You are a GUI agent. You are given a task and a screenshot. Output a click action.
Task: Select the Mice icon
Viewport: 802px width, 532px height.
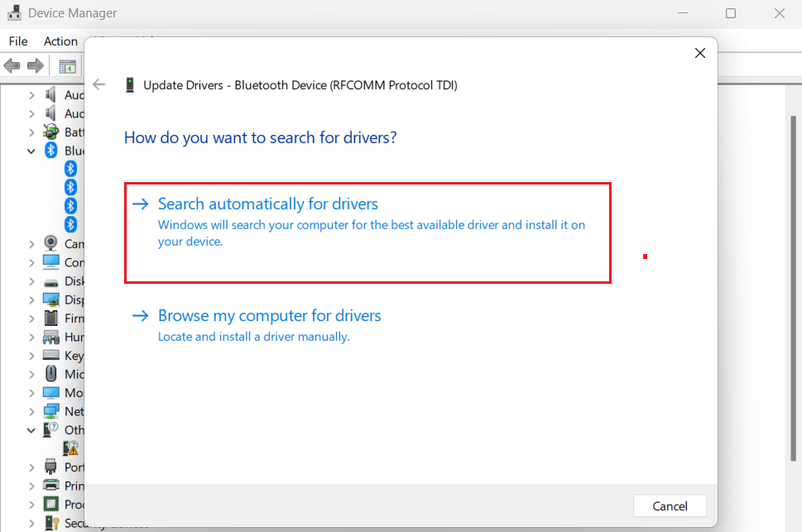tap(50, 373)
